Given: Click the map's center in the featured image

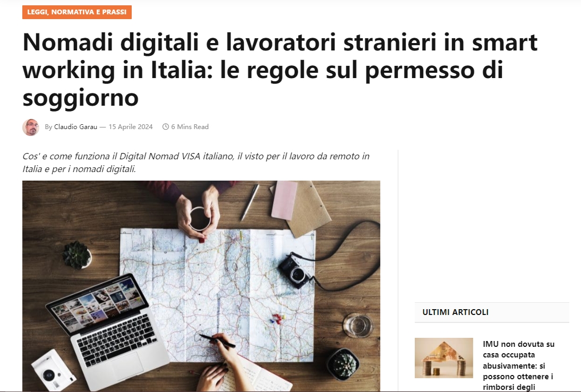Looking at the screenshot, I should click(218, 295).
